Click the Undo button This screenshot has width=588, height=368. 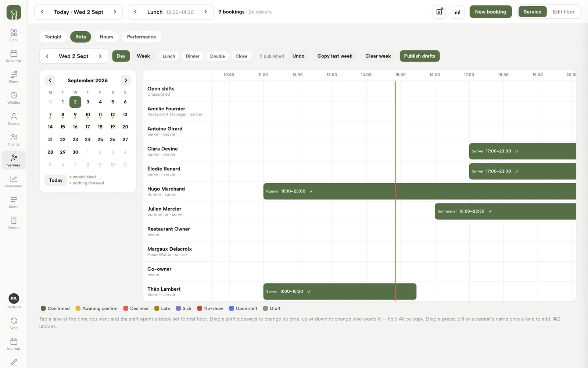point(298,56)
